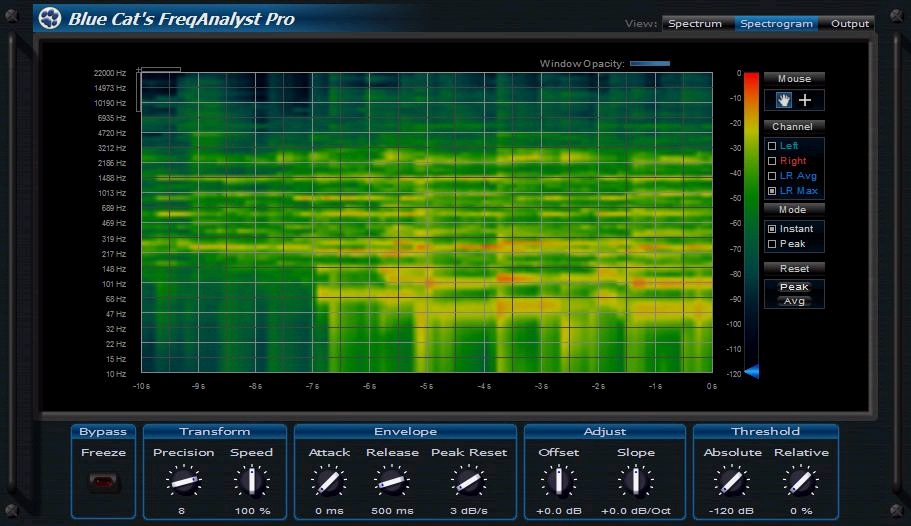Click the 10 Hz axis label
The image size is (911, 526).
(116, 374)
